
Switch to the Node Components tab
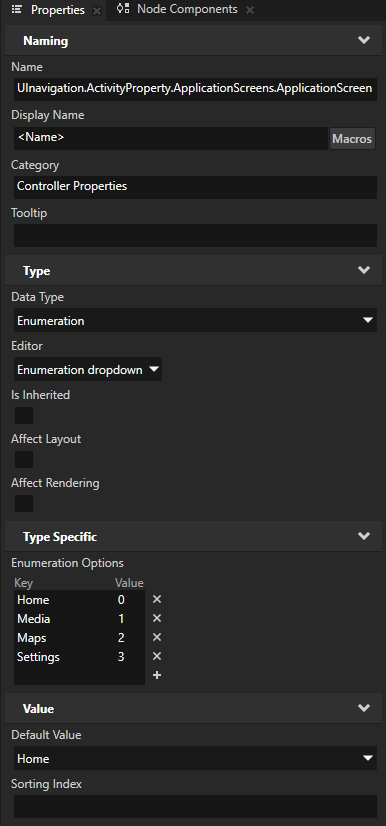pyautogui.click(x=187, y=9)
